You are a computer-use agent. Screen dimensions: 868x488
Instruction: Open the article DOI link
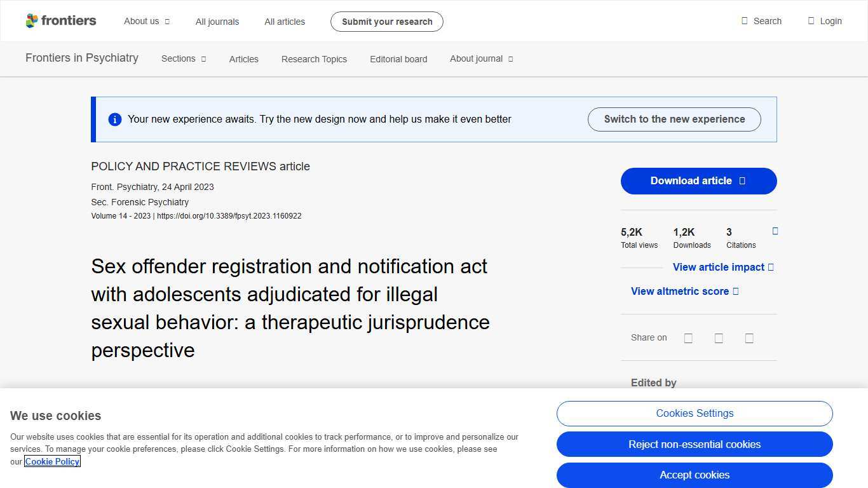coord(229,215)
